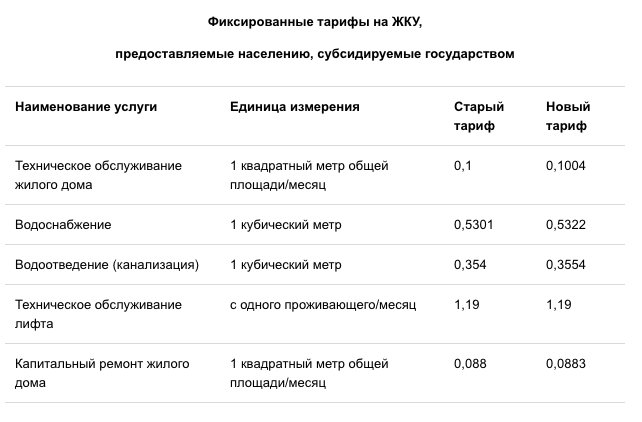This screenshot has width=642, height=422.
Task: Click the "Новый тариф" column header
Action: coord(568,116)
